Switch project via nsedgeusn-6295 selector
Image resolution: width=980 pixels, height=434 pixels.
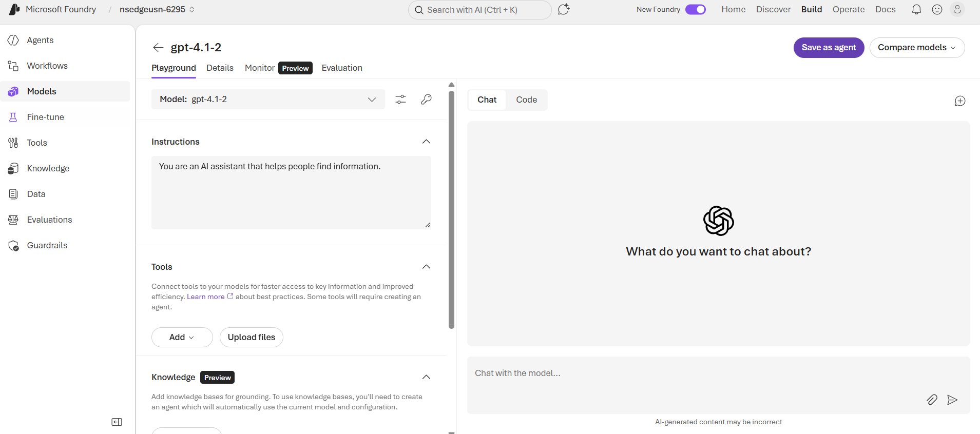point(157,9)
